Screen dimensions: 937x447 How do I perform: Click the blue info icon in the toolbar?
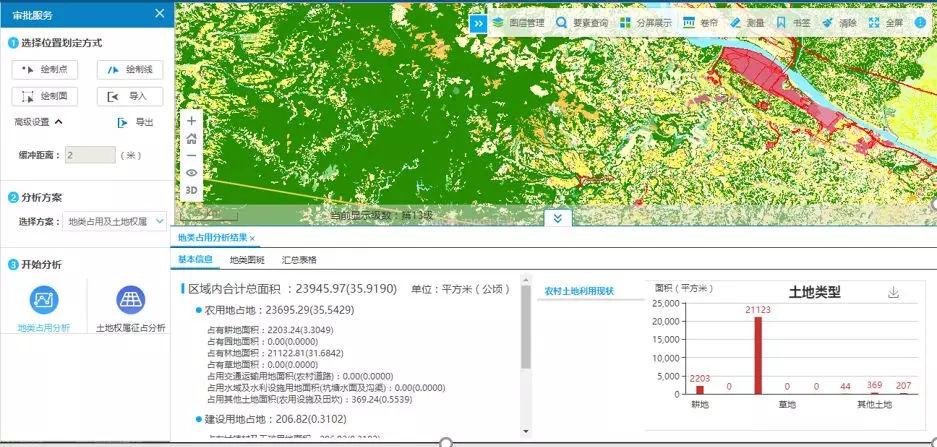pos(920,23)
